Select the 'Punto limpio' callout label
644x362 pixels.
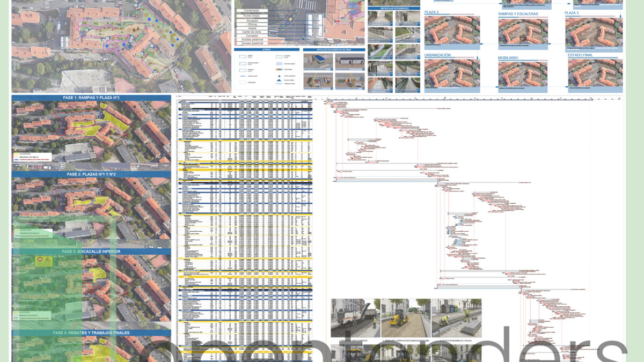tap(252, 16)
